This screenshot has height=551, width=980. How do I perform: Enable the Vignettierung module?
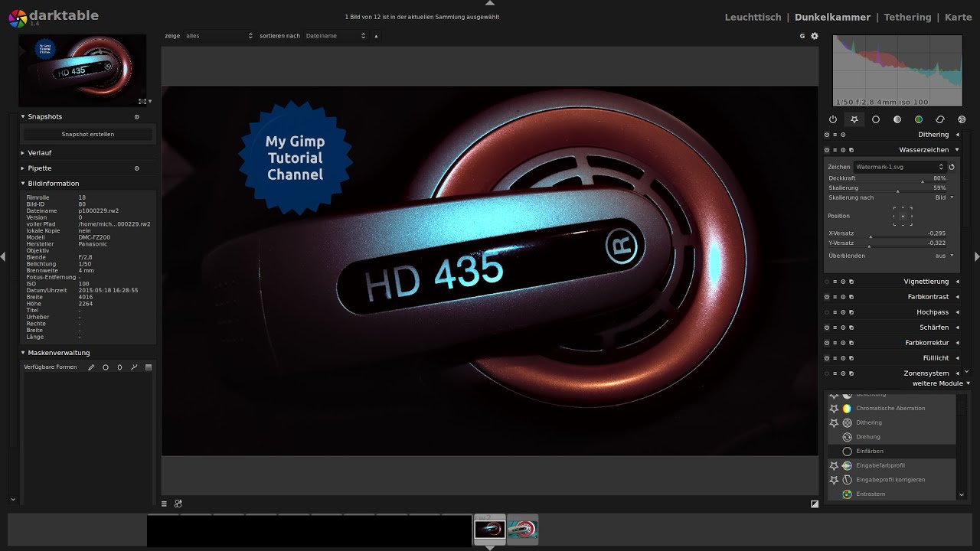tap(827, 282)
